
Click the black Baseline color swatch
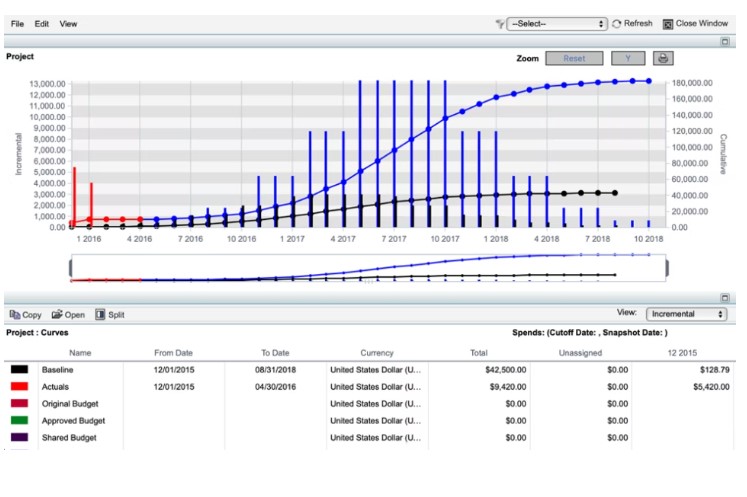click(19, 370)
